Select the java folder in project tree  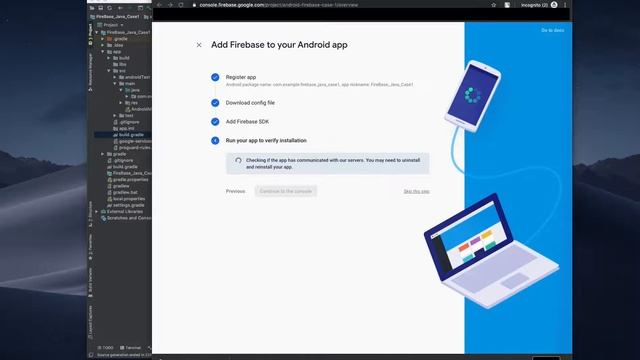point(133,90)
